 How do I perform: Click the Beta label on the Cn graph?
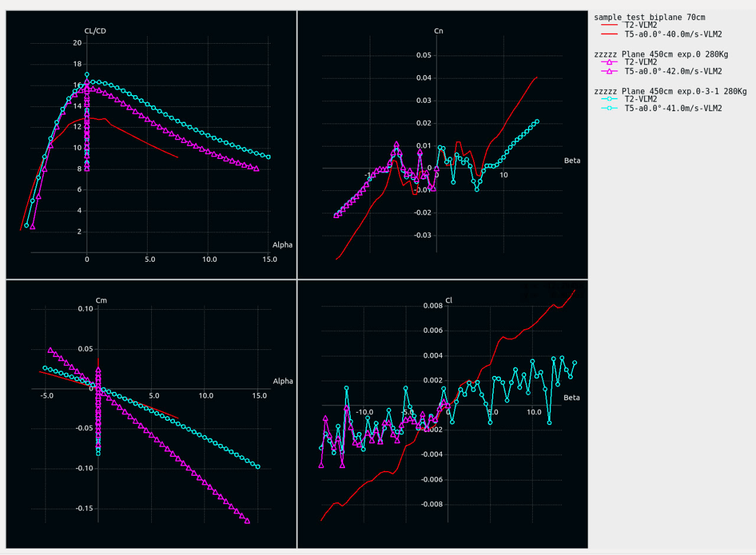[572, 160]
